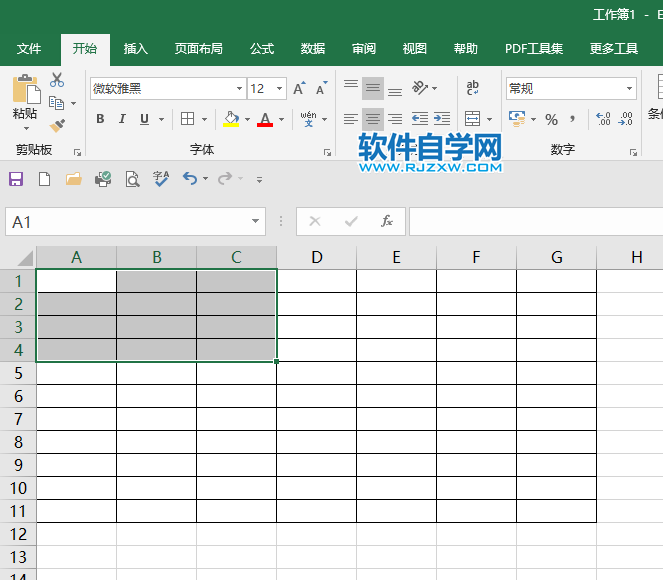
Task: Align text right in cell
Action: pyautogui.click(x=395, y=119)
